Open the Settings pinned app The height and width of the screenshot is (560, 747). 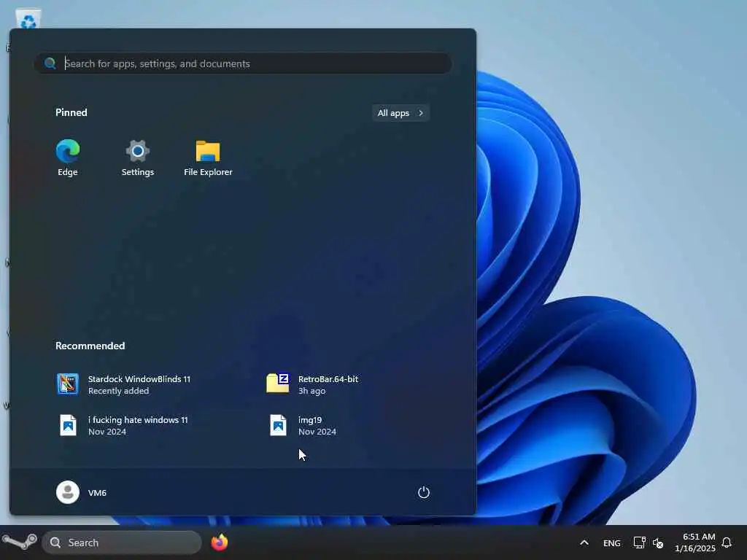pyautogui.click(x=138, y=158)
